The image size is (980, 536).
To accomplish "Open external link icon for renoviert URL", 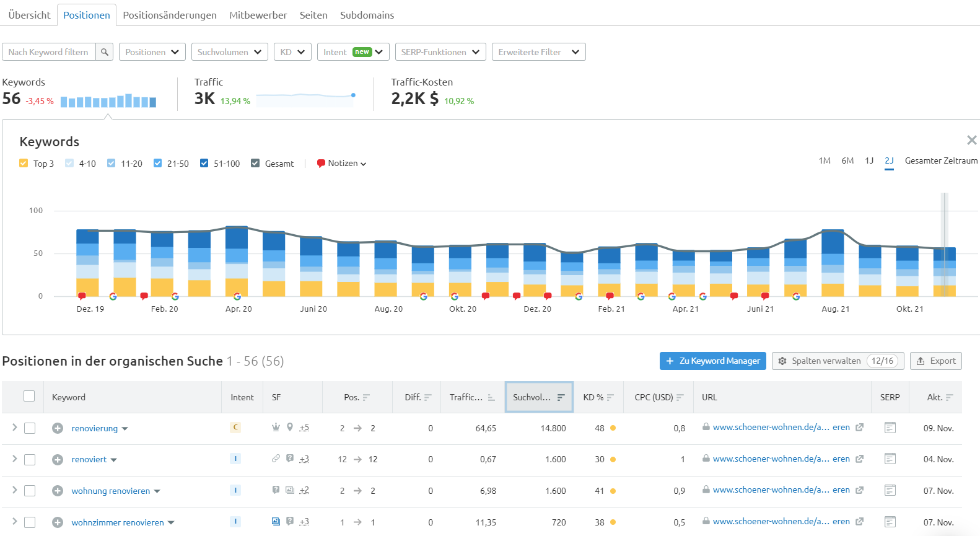I will tap(859, 459).
